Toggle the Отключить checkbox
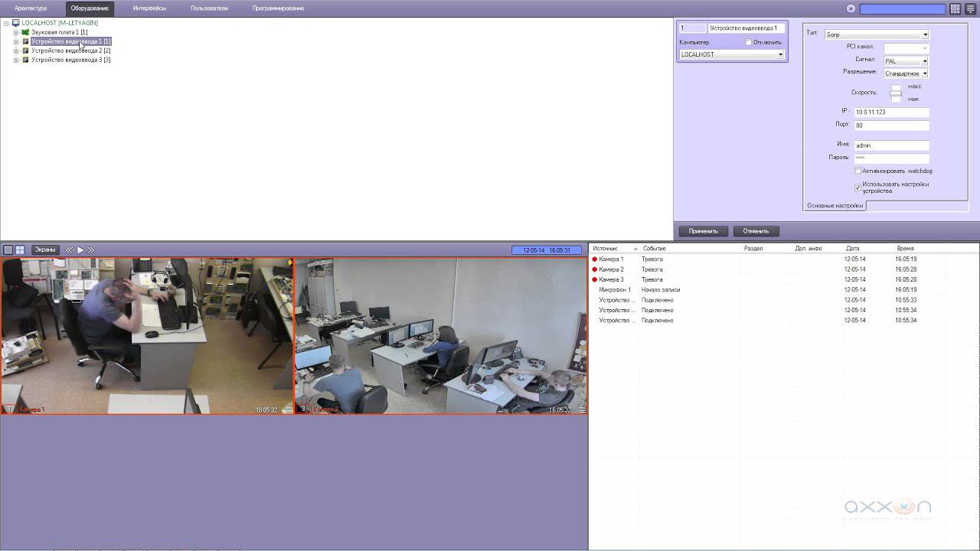Screen dimensions: 980x551 [749, 42]
